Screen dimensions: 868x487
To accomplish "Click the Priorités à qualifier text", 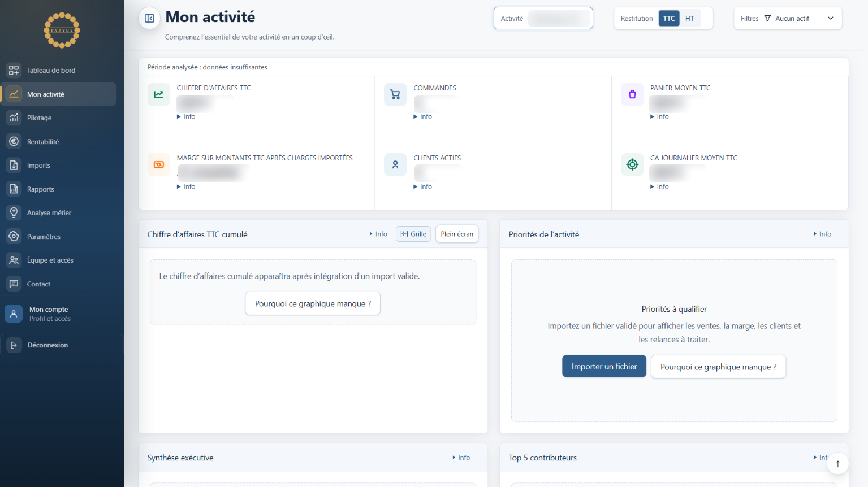I will click(x=674, y=309).
